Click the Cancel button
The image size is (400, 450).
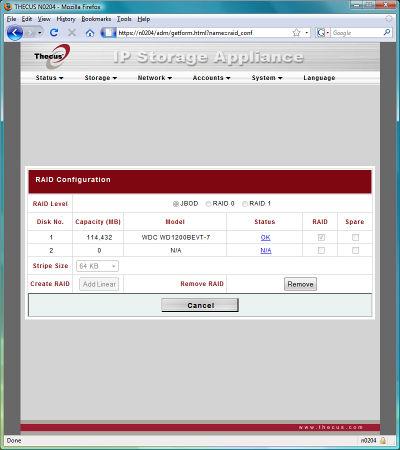(x=200, y=305)
